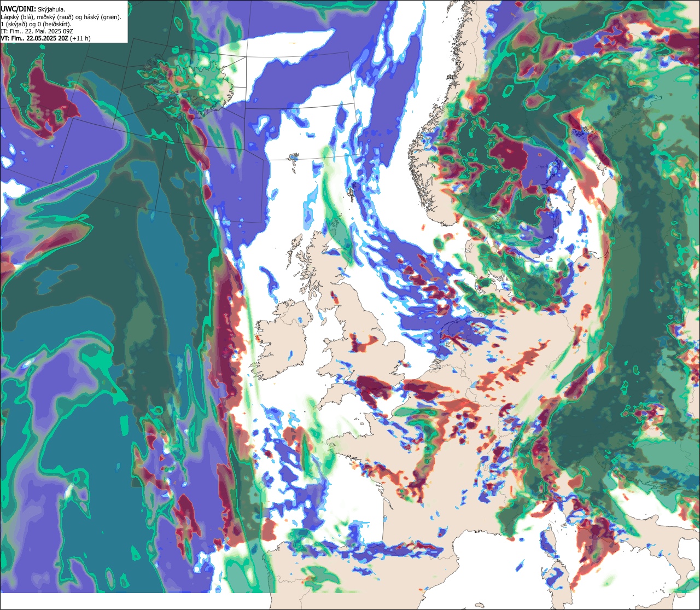700x610 pixels.
Task: Select the 'Lágský (blá), miðský (rauð) og háský (græn).' line
Action: [61, 16]
